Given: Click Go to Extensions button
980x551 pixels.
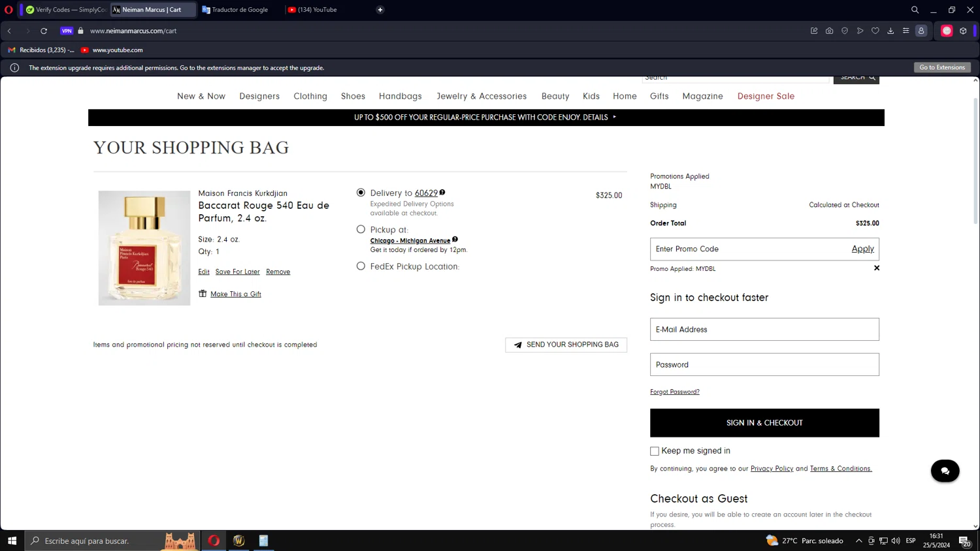Looking at the screenshot, I should point(942,67).
